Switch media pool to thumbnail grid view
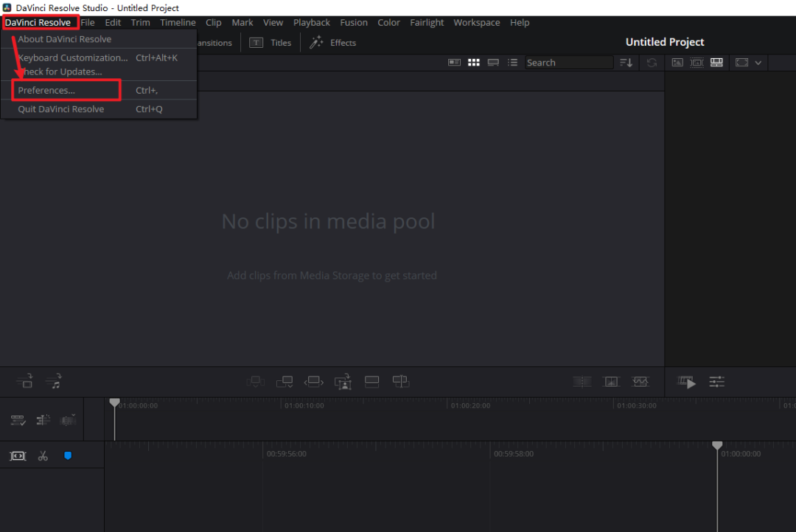 (x=474, y=63)
